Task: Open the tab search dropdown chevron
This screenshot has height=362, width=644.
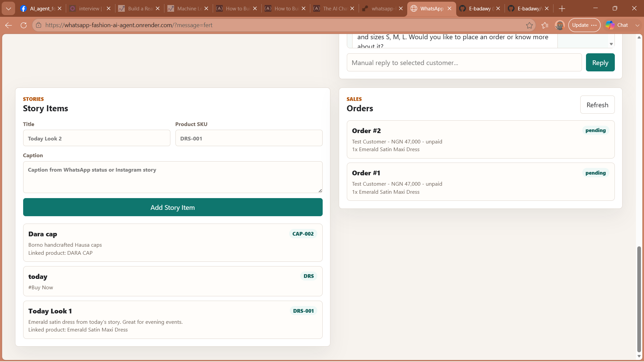Action: (x=8, y=8)
